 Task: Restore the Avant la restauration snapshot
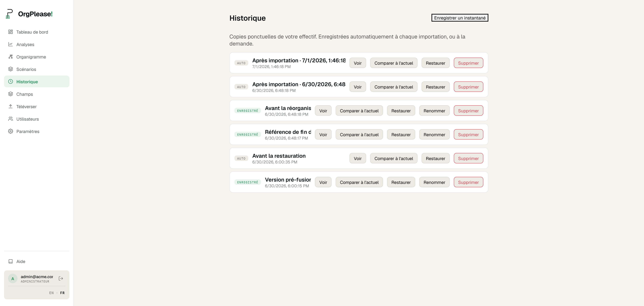[x=435, y=158]
